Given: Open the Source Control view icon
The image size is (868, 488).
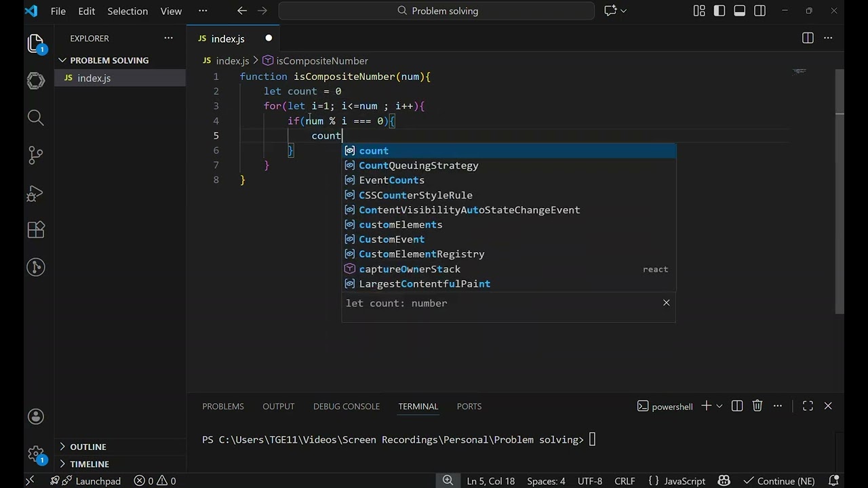Looking at the screenshot, I should click(36, 155).
